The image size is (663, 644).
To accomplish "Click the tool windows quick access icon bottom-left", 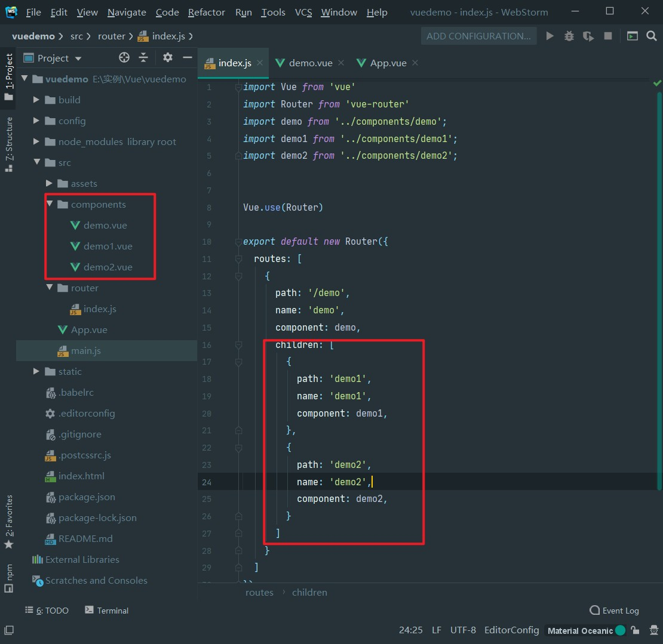I will pos(9,630).
